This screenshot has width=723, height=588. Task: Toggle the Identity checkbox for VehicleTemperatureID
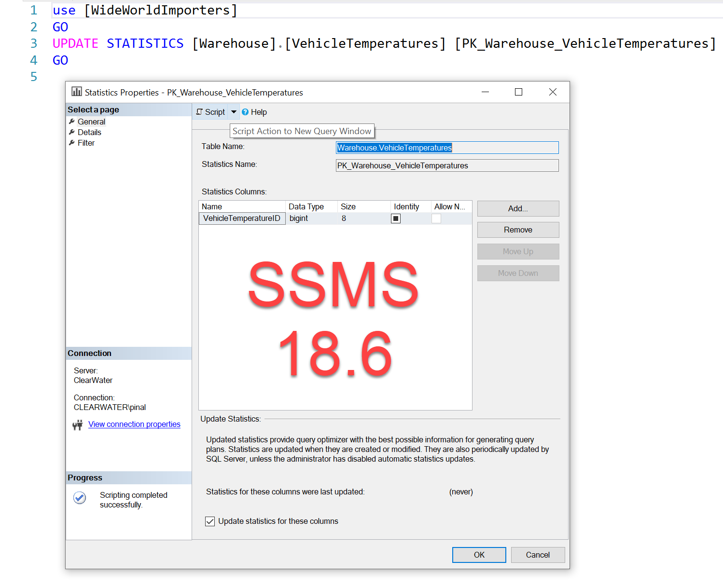396,219
